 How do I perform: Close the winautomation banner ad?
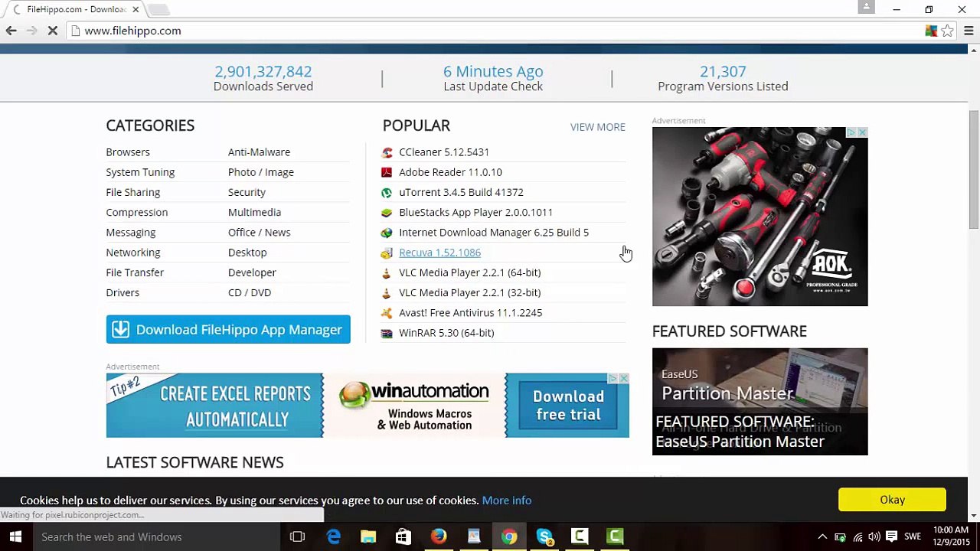coord(624,378)
